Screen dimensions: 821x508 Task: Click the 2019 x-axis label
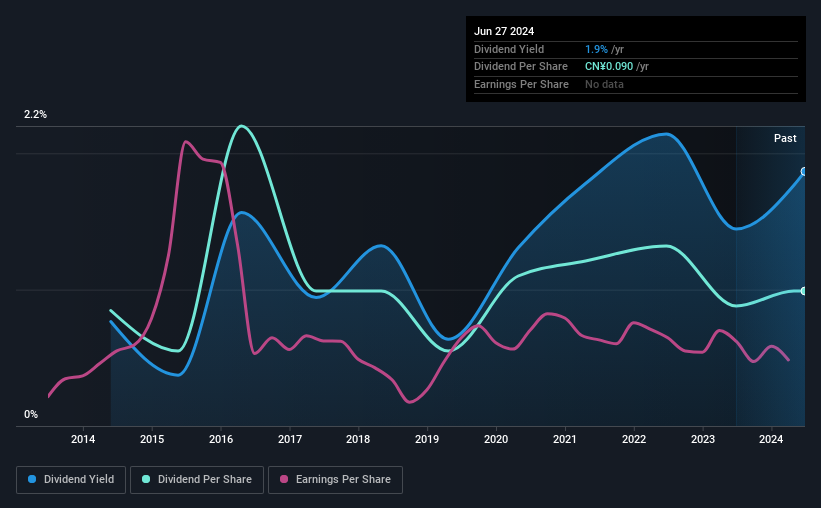click(x=427, y=439)
